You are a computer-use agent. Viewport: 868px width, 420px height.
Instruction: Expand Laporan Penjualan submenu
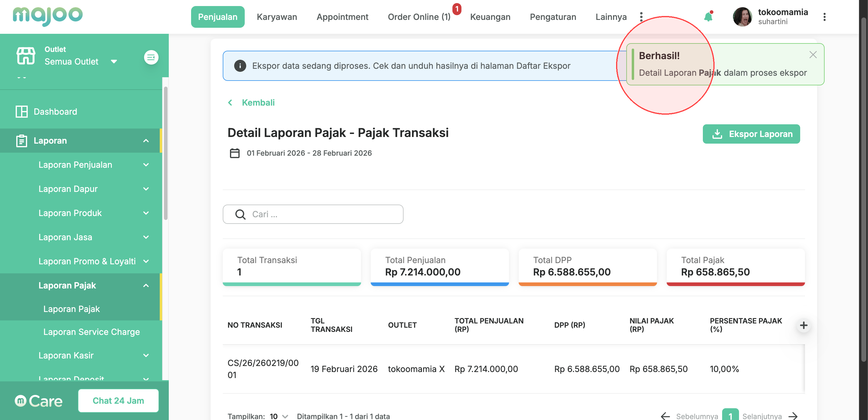pos(146,165)
